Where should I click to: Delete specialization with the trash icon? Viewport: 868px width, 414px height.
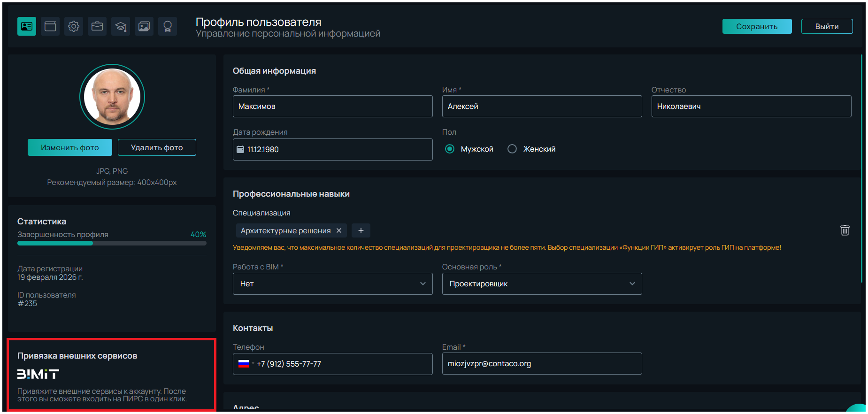tap(845, 230)
